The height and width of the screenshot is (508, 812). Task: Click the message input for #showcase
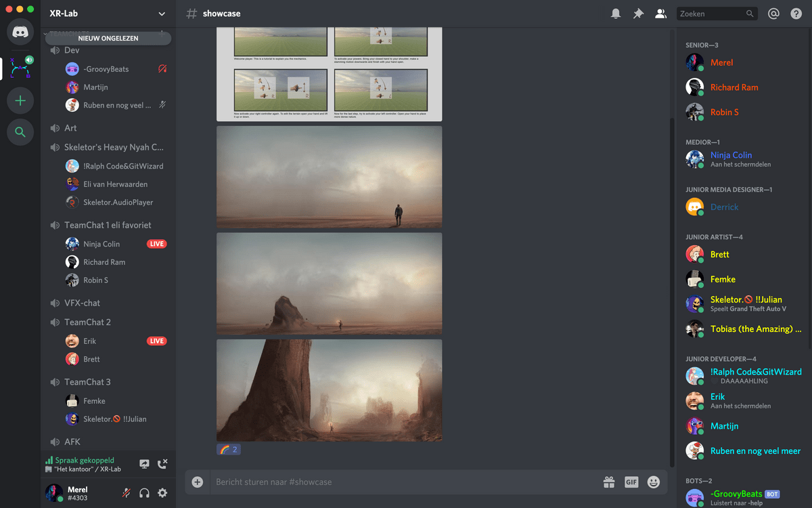[x=405, y=482]
